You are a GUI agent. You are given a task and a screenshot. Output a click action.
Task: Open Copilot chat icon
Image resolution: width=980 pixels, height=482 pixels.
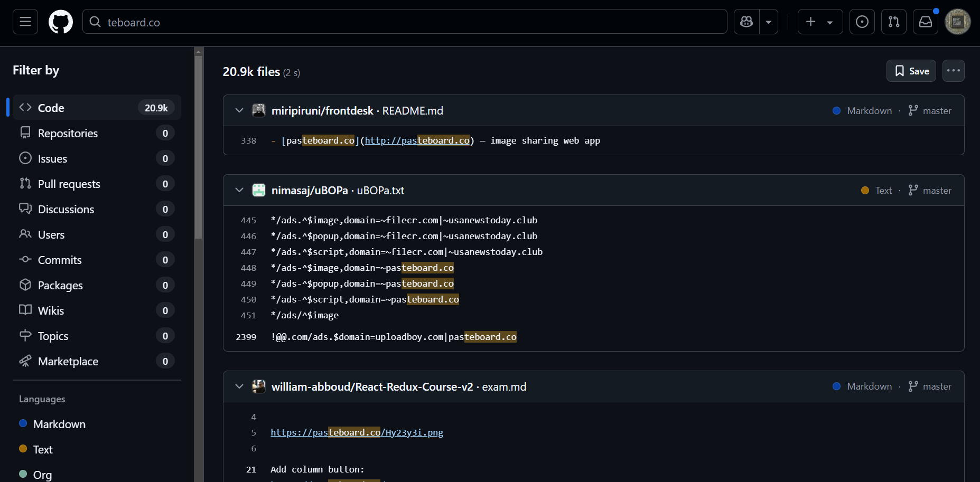pyautogui.click(x=746, y=22)
